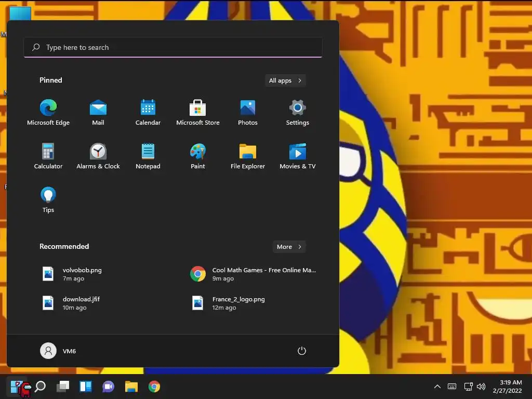Image resolution: width=532 pixels, height=399 pixels.
Task: Launch Google Chrome from the taskbar
Action: click(154, 387)
